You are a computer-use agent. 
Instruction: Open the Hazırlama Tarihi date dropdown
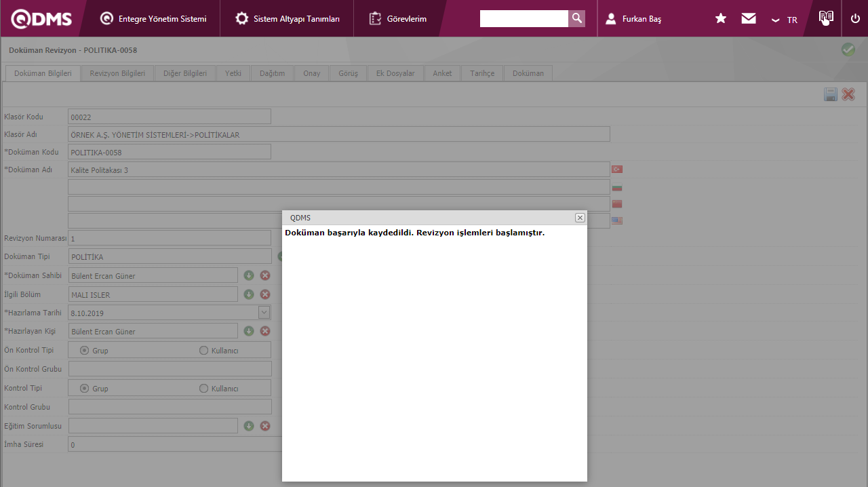click(x=264, y=313)
